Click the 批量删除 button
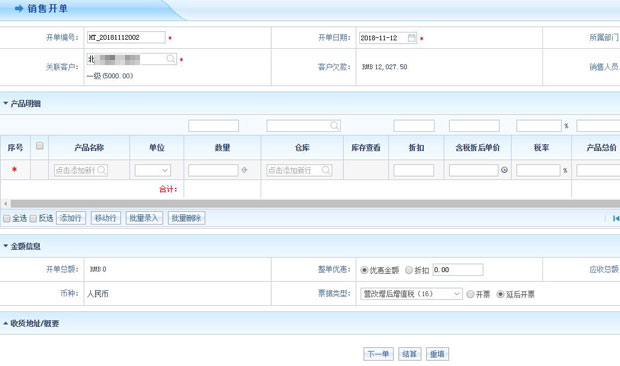The height and width of the screenshot is (366, 620). [x=186, y=218]
